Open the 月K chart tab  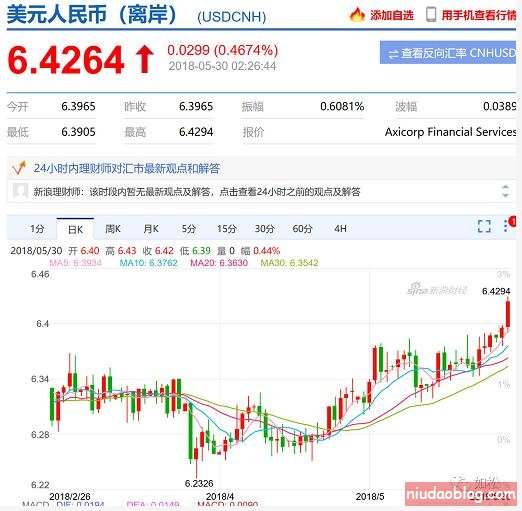151,229
